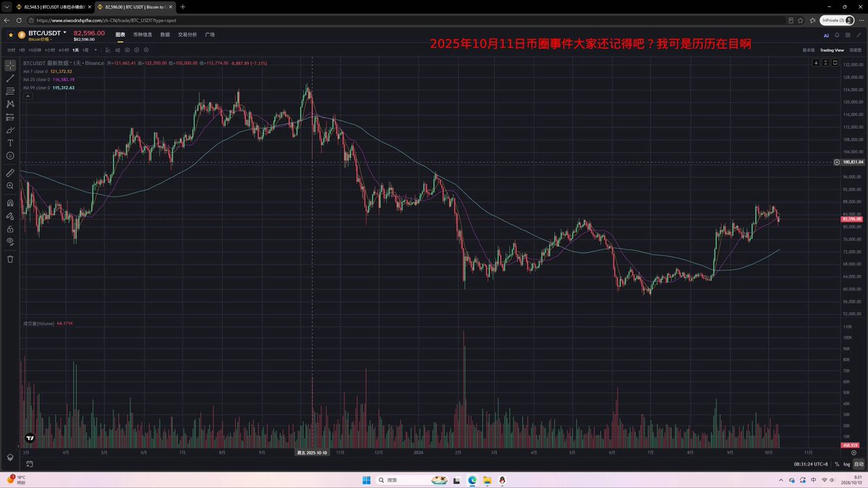The image size is (868, 488).
Task: Open the technical indicators chart icon
Action: pyautogui.click(x=108, y=50)
